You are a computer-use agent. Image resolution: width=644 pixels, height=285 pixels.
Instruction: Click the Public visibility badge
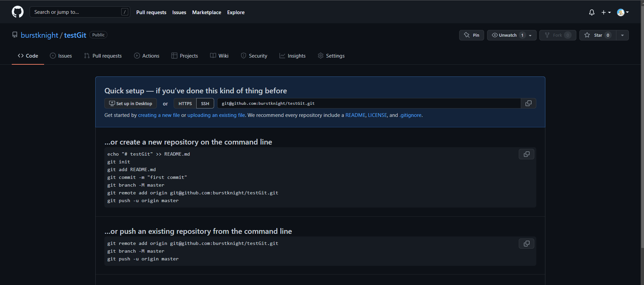(98, 35)
